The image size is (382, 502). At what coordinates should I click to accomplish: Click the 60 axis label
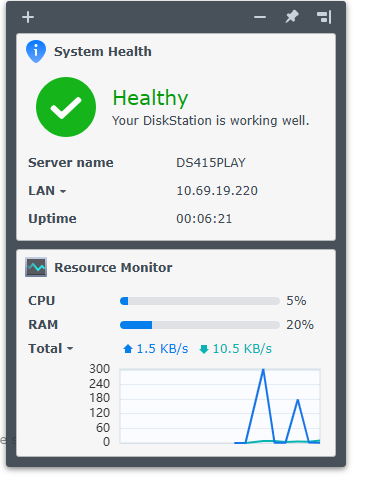[103, 427]
